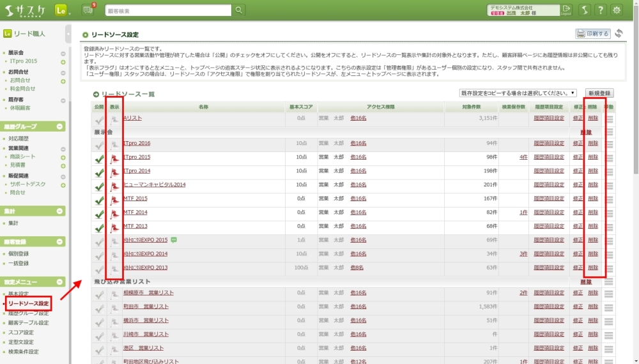Collapse the 設定メニュー sidebar section

(x=60, y=282)
